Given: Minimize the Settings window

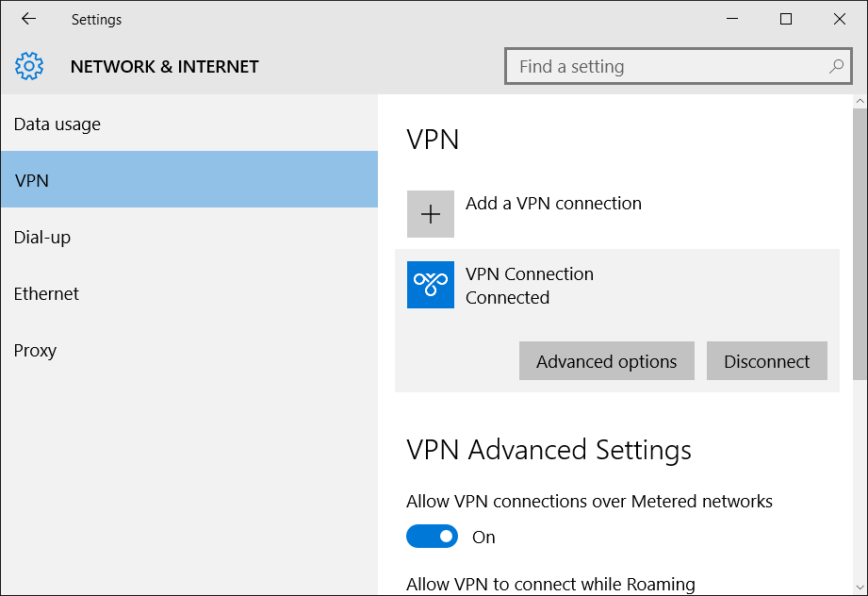Looking at the screenshot, I should (x=732, y=19).
